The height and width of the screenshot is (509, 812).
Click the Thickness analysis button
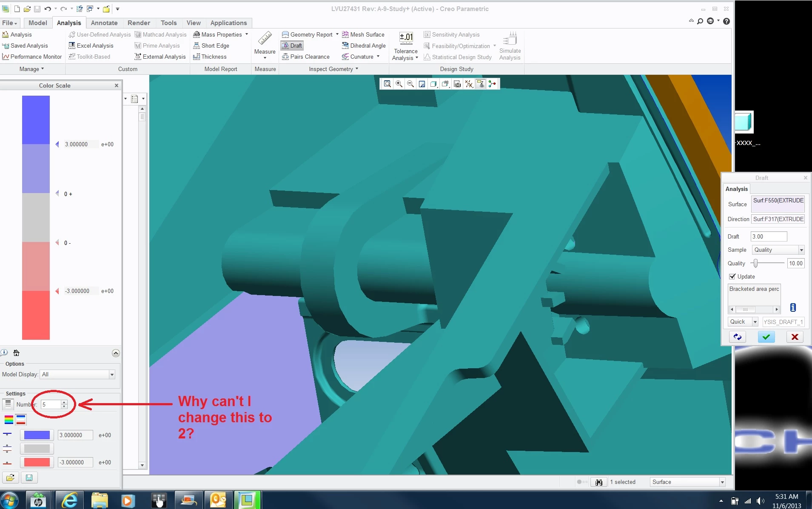tap(210, 57)
